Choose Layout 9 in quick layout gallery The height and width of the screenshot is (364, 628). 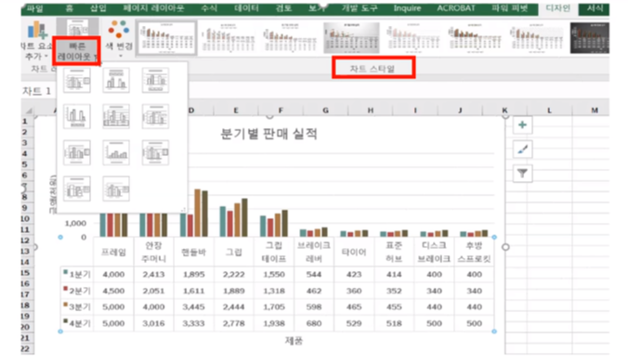pos(155,152)
